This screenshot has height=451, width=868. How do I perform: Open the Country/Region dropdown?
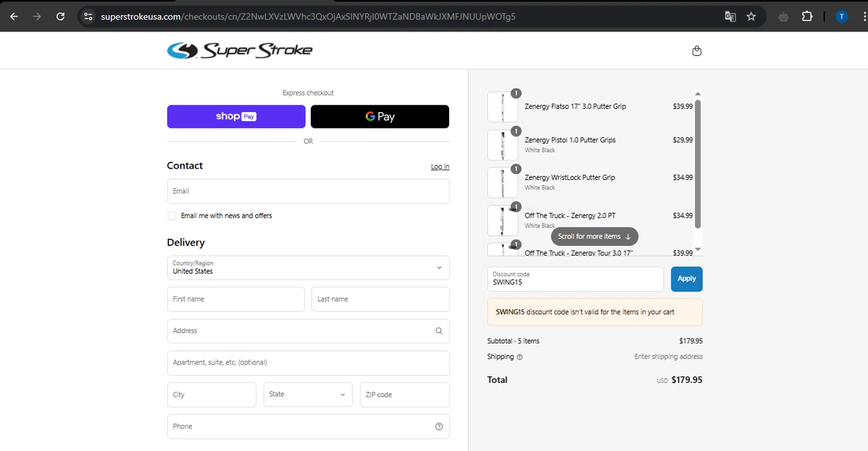pos(308,268)
